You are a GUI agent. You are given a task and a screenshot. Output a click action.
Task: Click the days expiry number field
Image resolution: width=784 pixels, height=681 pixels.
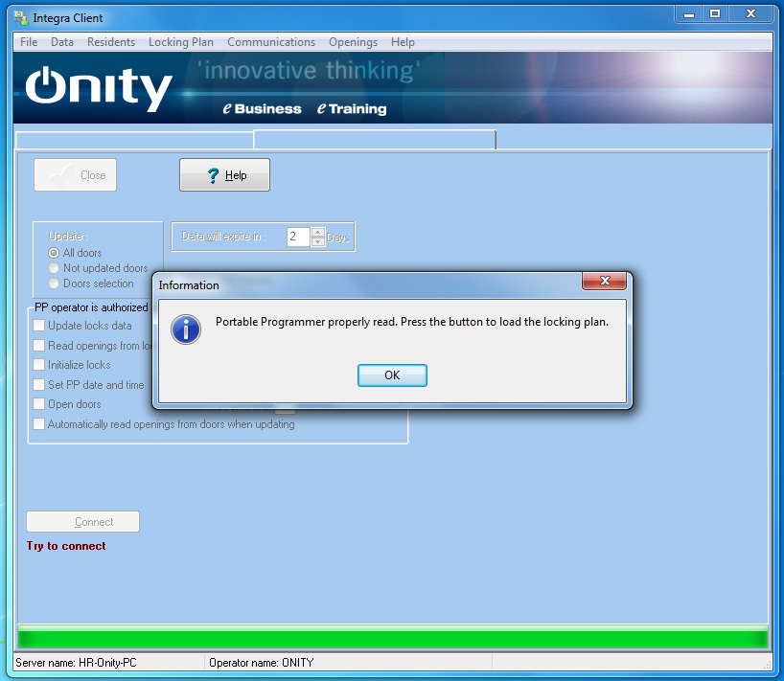(x=297, y=237)
